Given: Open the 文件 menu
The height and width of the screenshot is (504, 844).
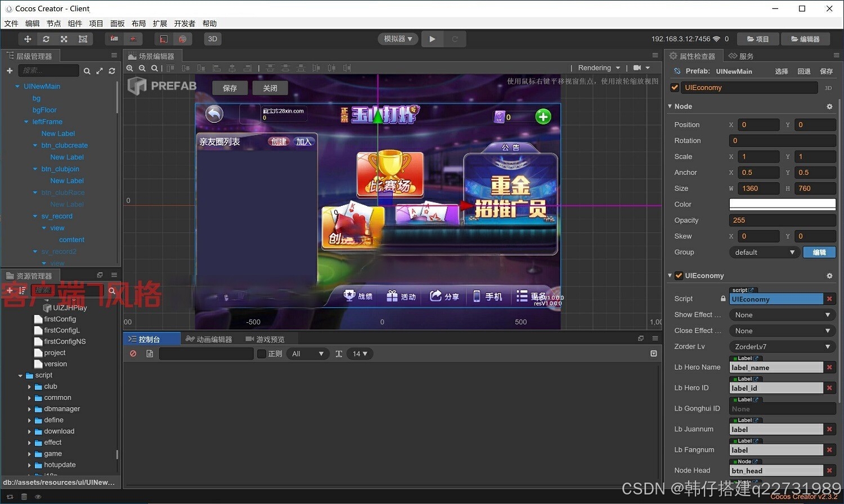Looking at the screenshot, I should click(11, 24).
